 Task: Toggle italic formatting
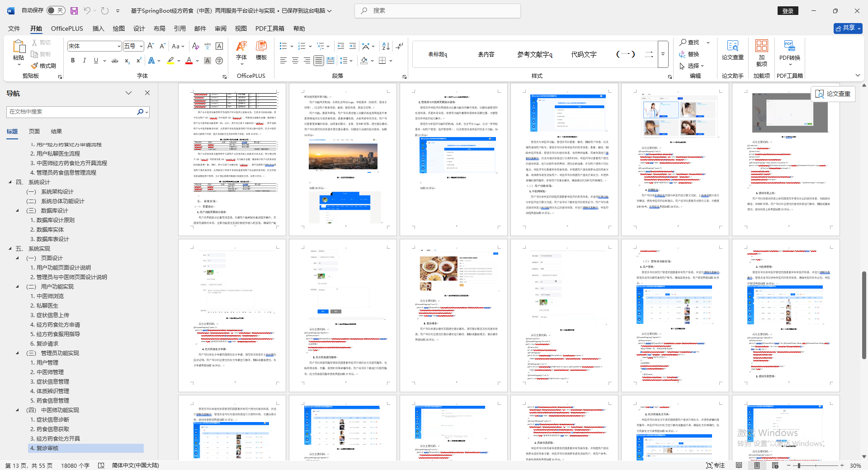click(84, 61)
